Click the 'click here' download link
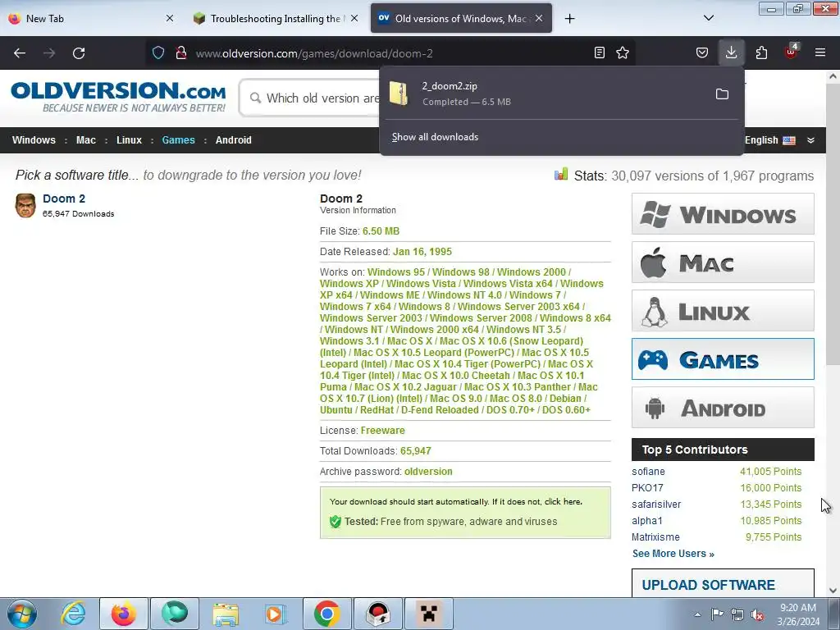 coord(563,502)
